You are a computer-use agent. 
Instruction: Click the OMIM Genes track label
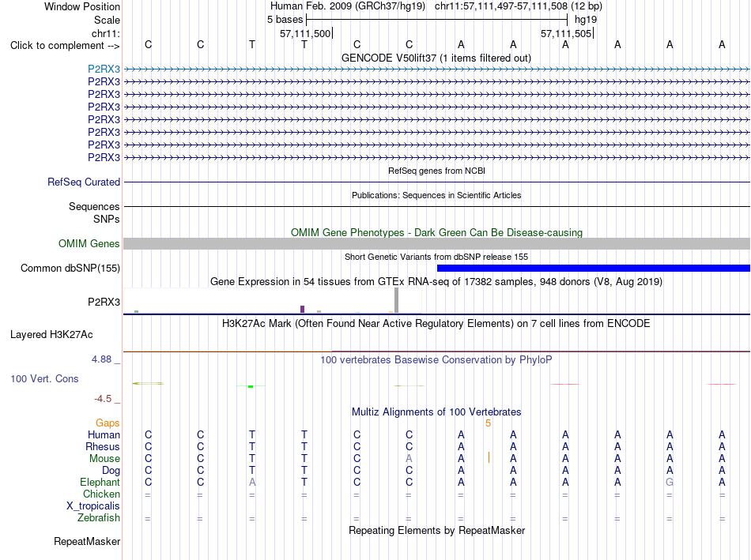[89, 243]
